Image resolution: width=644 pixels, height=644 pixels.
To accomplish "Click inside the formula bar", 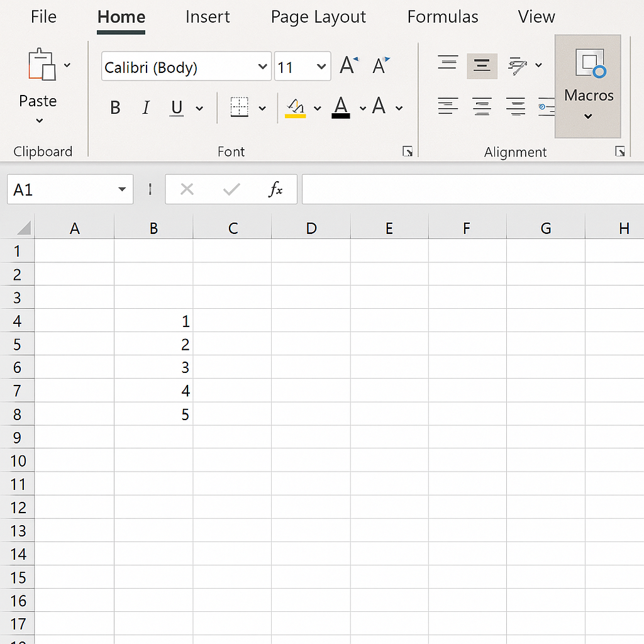I will (x=473, y=189).
